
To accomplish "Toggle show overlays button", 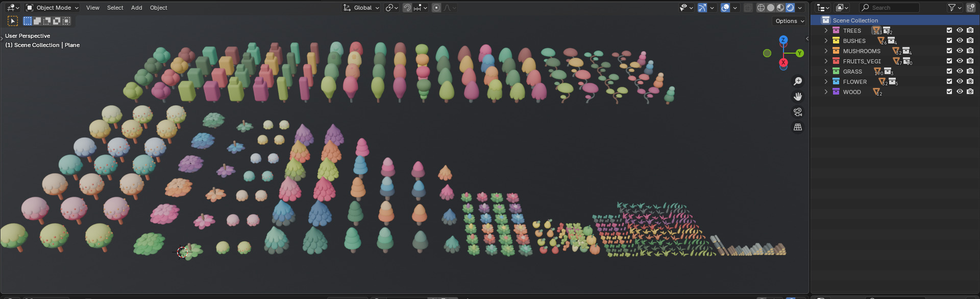I will [x=725, y=8].
